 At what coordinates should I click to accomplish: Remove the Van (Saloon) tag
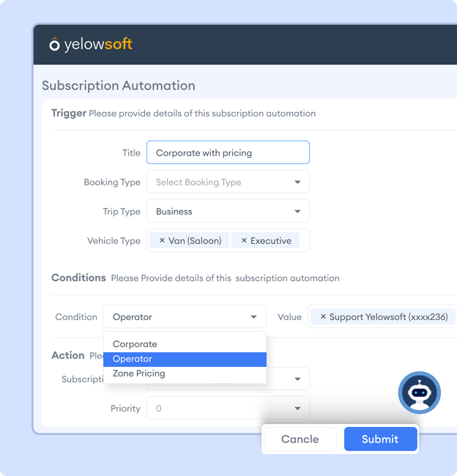coord(162,241)
